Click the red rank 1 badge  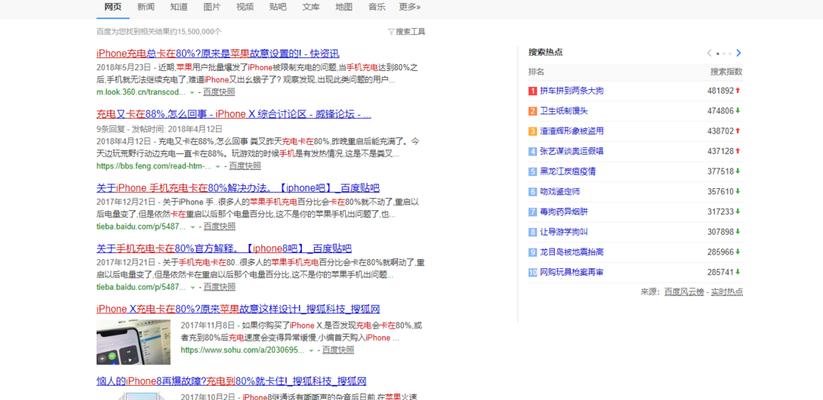533,91
